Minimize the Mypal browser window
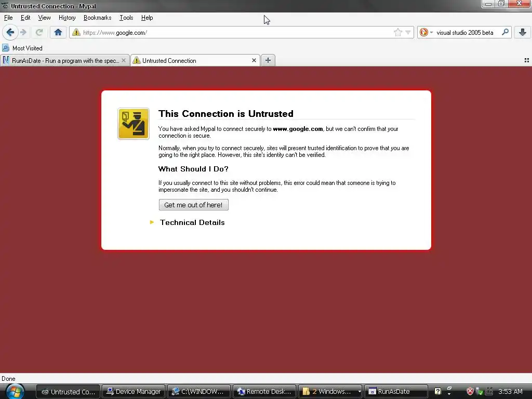The width and height of the screenshot is (532, 399). (x=488, y=4)
